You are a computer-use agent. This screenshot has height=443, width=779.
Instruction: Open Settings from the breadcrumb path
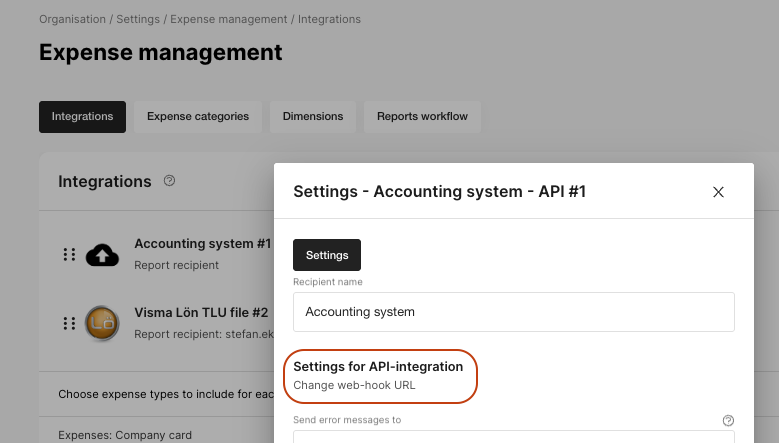click(138, 19)
